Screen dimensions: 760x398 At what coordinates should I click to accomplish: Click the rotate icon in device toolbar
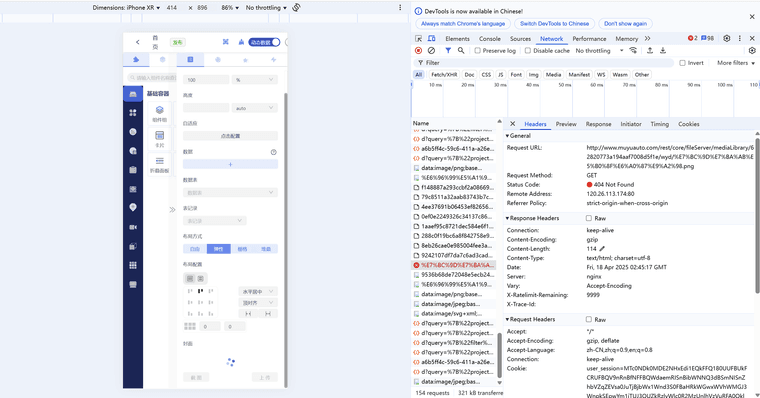(x=296, y=7)
